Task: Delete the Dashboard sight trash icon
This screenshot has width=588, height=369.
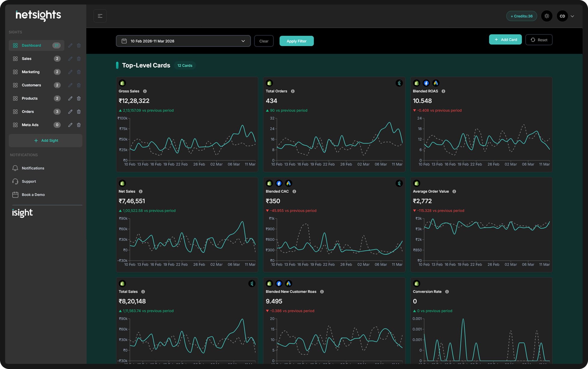Action: pyautogui.click(x=79, y=45)
